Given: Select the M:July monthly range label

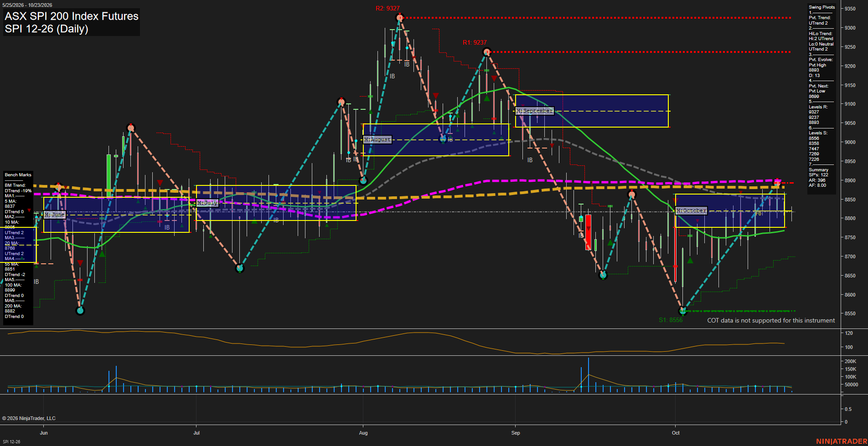Looking at the screenshot, I should (x=207, y=203).
